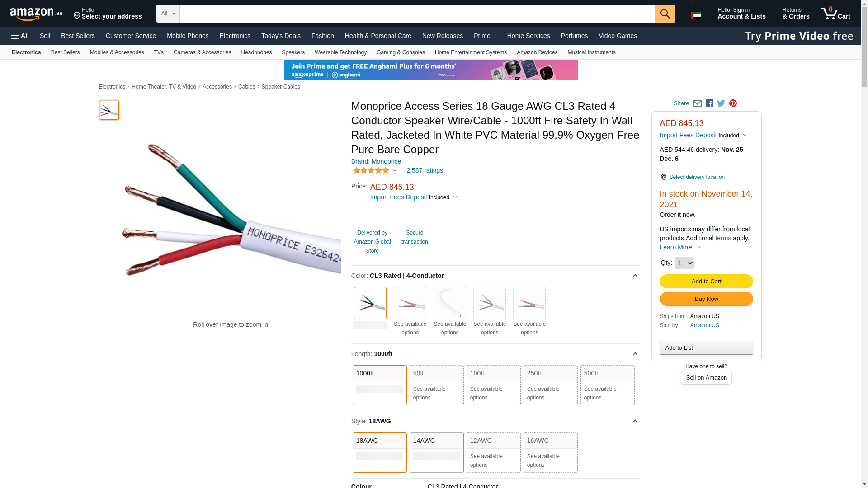Click the main search input field
868x488 pixels.
[x=417, y=14]
